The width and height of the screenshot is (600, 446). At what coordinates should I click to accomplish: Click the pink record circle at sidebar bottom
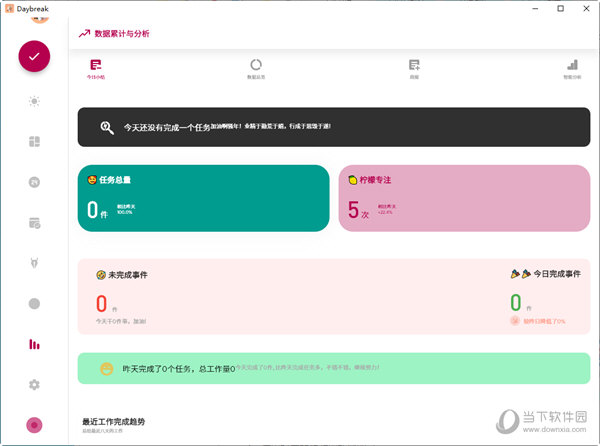tap(34, 425)
